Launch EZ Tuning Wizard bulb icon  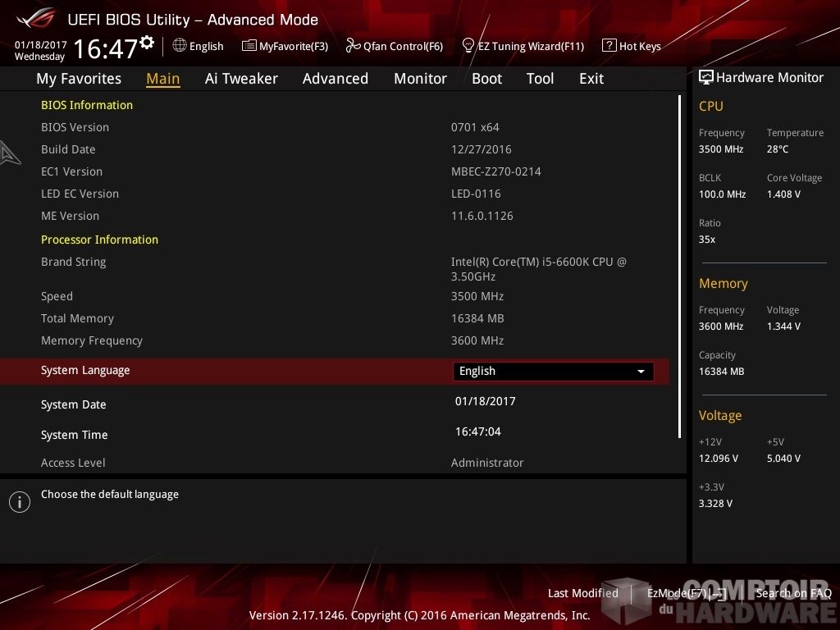(x=468, y=46)
